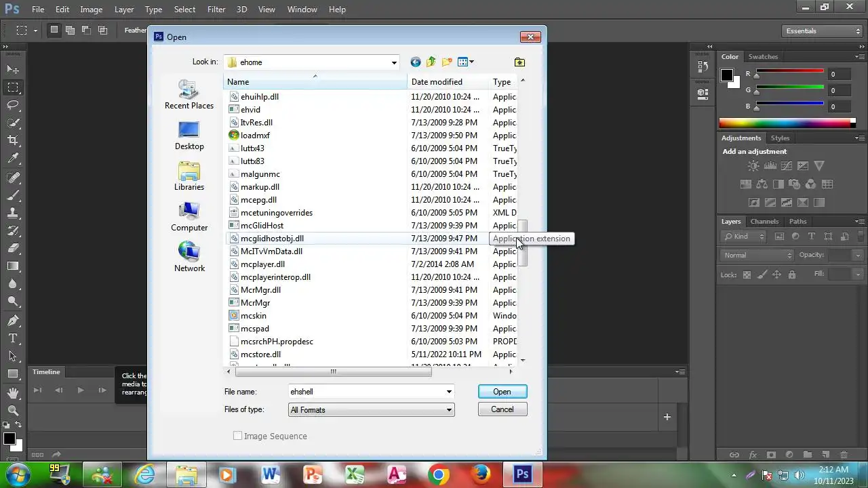Click the Open button
Screen dimensions: 868x488
click(x=502, y=392)
